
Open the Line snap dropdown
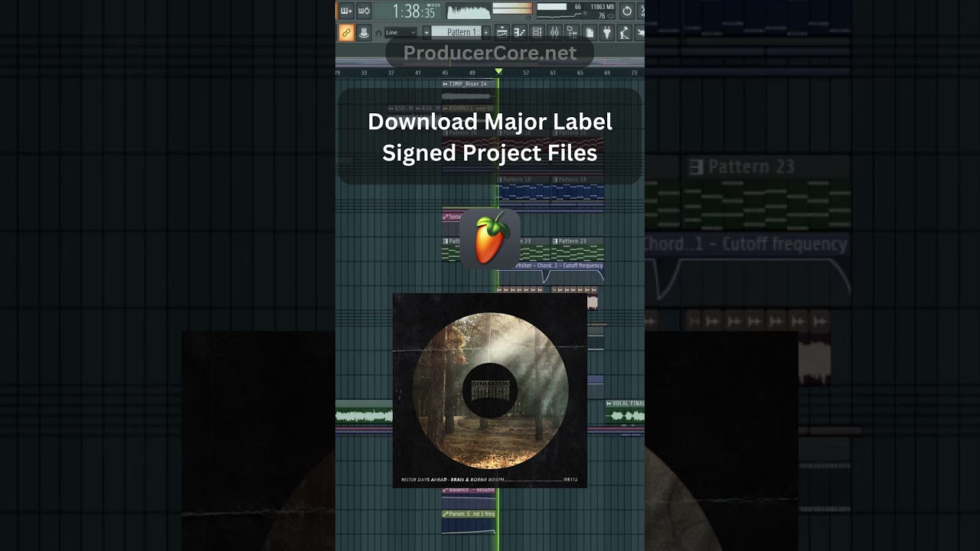401,32
